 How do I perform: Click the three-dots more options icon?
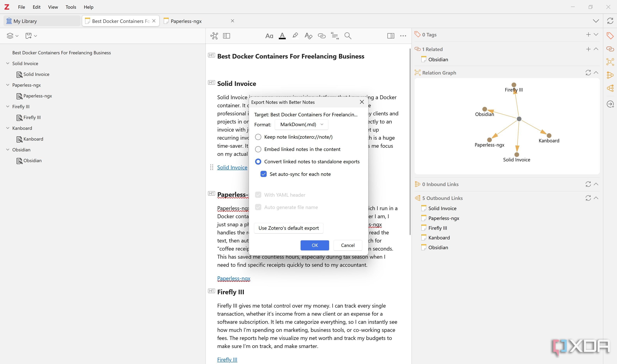click(x=403, y=36)
